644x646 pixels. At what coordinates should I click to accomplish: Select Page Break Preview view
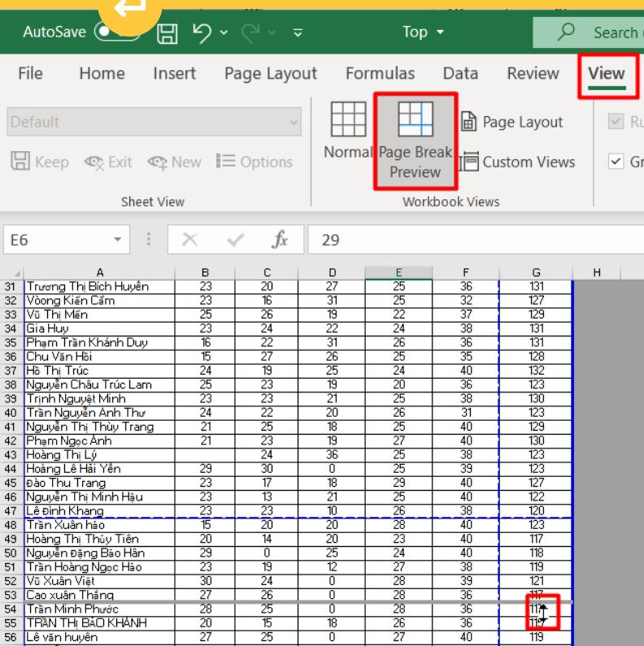pyautogui.click(x=415, y=140)
